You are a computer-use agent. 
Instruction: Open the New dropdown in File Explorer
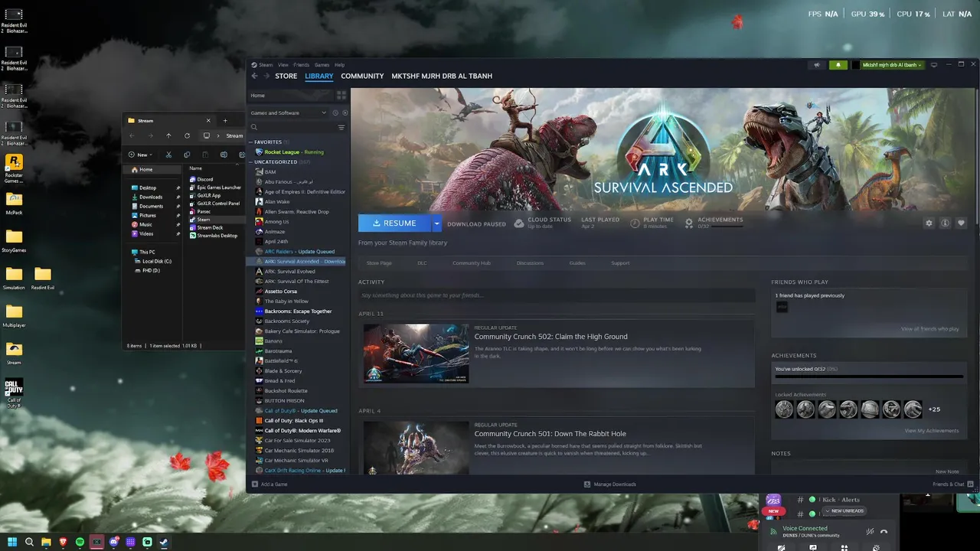[x=141, y=155]
